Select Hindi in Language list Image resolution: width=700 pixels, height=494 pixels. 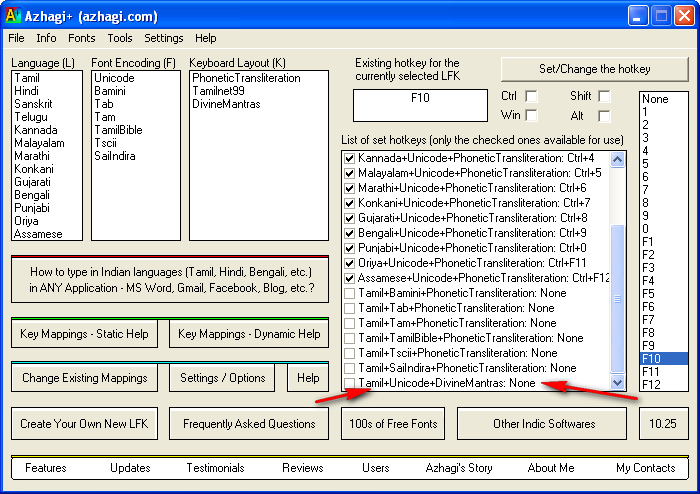click(46, 91)
